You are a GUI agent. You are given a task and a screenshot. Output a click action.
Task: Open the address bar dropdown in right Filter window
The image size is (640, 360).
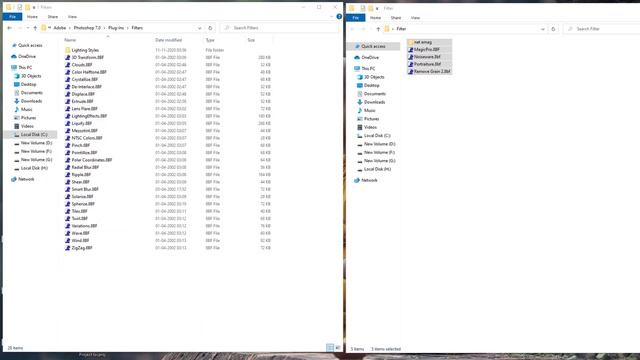542,29
